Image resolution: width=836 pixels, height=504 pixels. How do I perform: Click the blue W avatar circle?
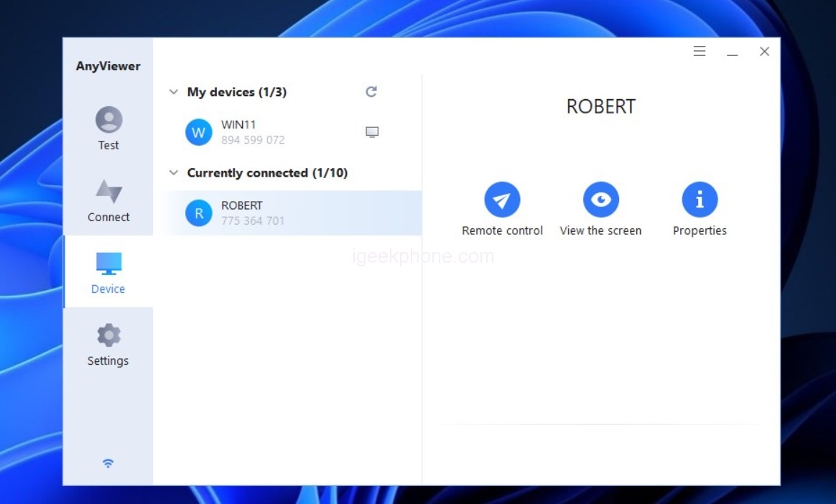pos(199,133)
